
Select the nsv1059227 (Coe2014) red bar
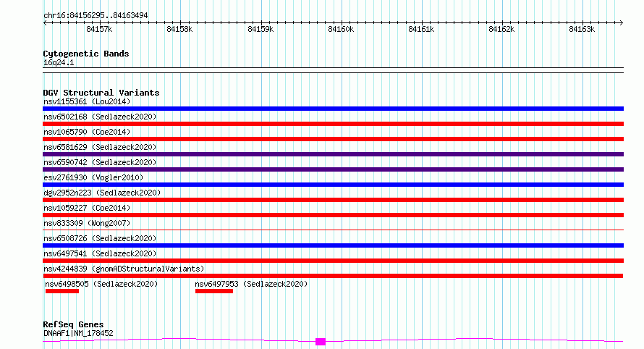333,215
